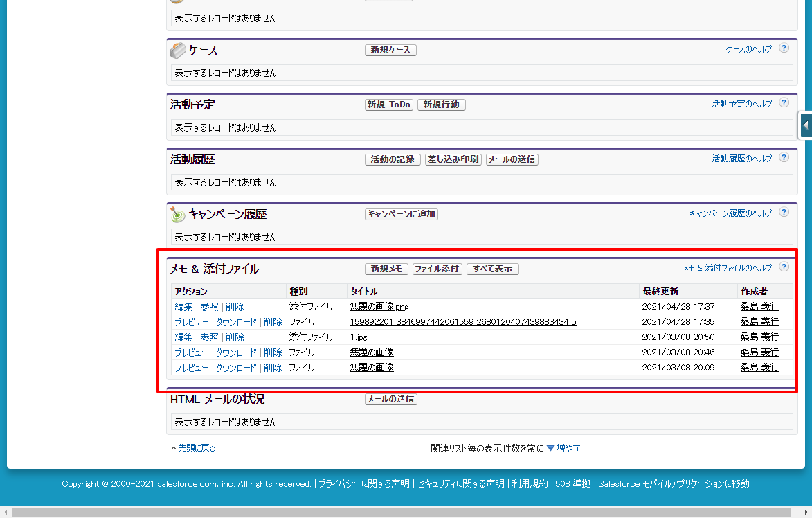Click the Campaign History target icon
This screenshot has width=812, height=518.
(x=178, y=214)
